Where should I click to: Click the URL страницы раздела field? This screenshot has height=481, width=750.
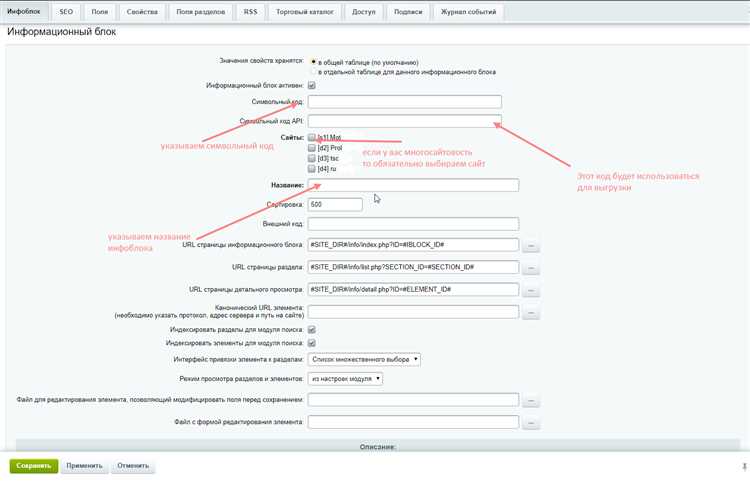click(x=413, y=267)
